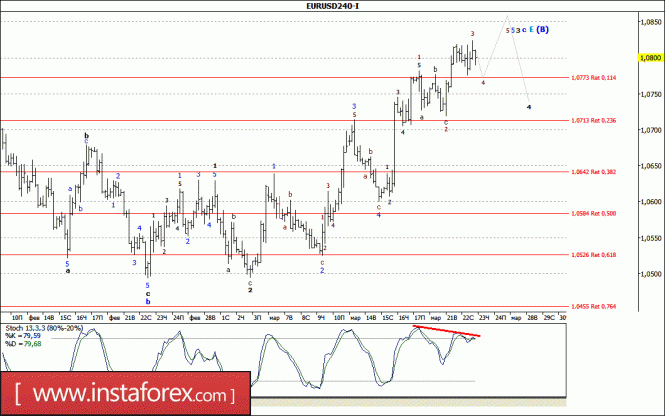
Task: Select the 1,0773 Ret 0,114 level label
Action: pyautogui.click(x=594, y=78)
